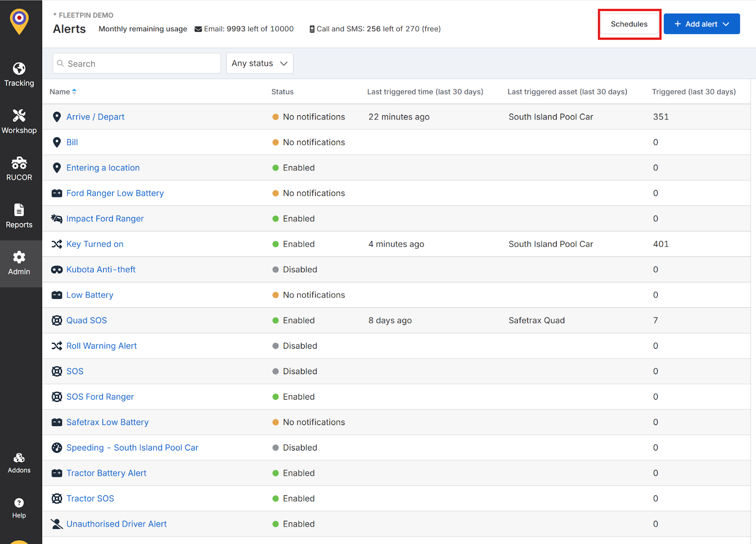Open the Arrive / Depart alert

[95, 117]
